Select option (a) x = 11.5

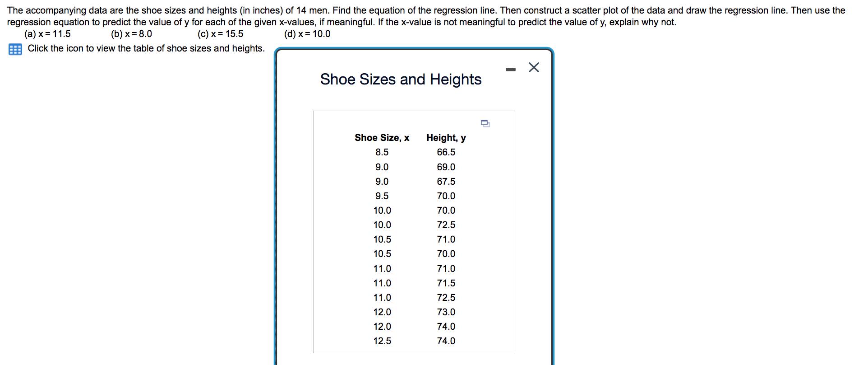47,34
